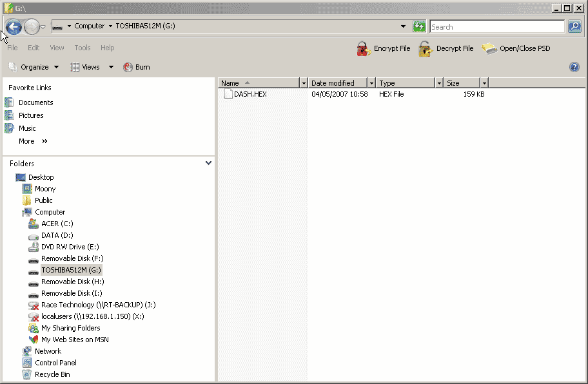The height and width of the screenshot is (384, 588).
Task: Select ACER (C:) drive in tree
Action: point(57,224)
